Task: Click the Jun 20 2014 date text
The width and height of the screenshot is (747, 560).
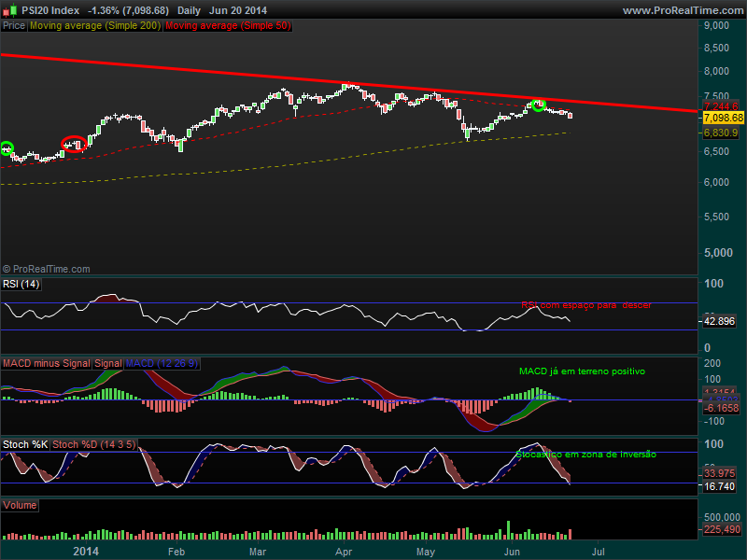Action: [x=238, y=10]
